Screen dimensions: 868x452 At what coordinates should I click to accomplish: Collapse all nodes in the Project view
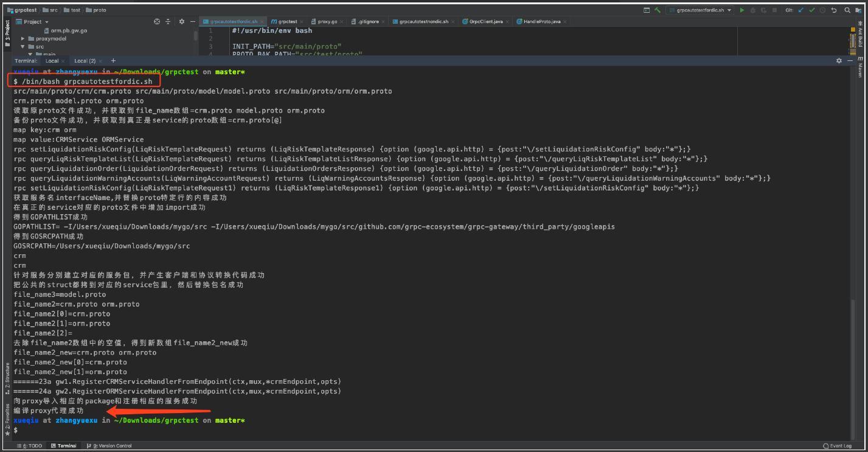pyautogui.click(x=168, y=21)
